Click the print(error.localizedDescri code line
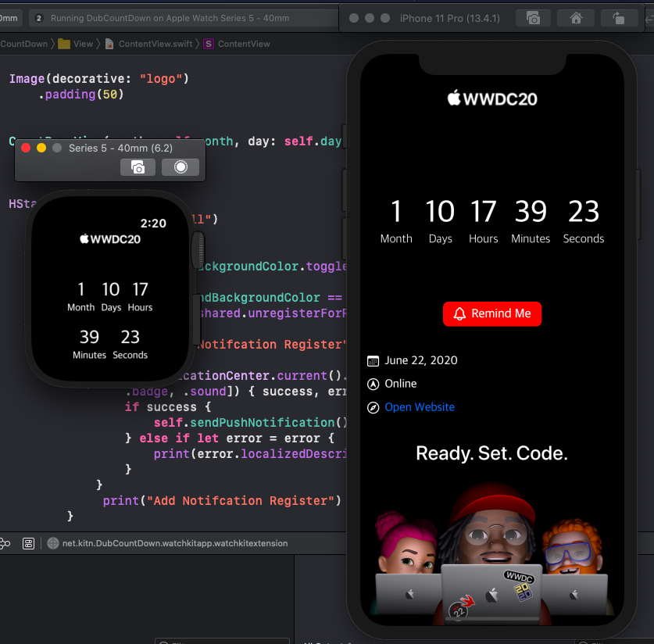The image size is (654, 644). (x=250, y=454)
